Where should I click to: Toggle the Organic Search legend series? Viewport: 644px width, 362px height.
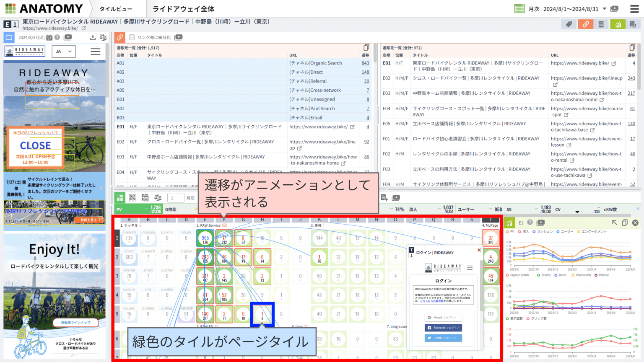pos(517,275)
